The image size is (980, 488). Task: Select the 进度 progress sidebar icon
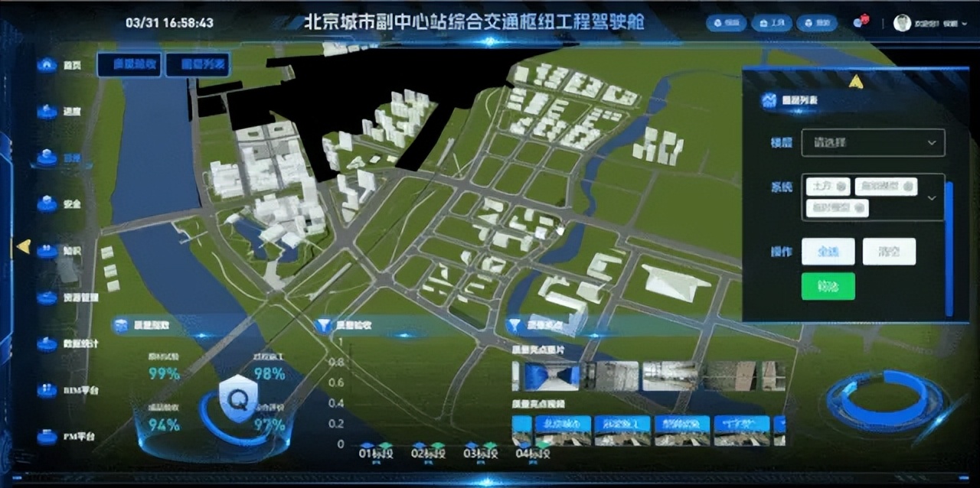coord(47,112)
